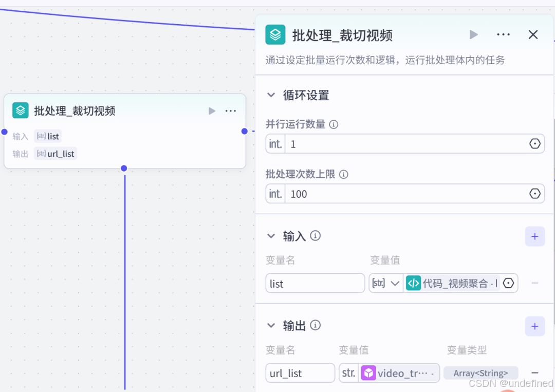This screenshot has height=392, width=555.
Task: Click the node's right output connection port
Action: (x=244, y=131)
